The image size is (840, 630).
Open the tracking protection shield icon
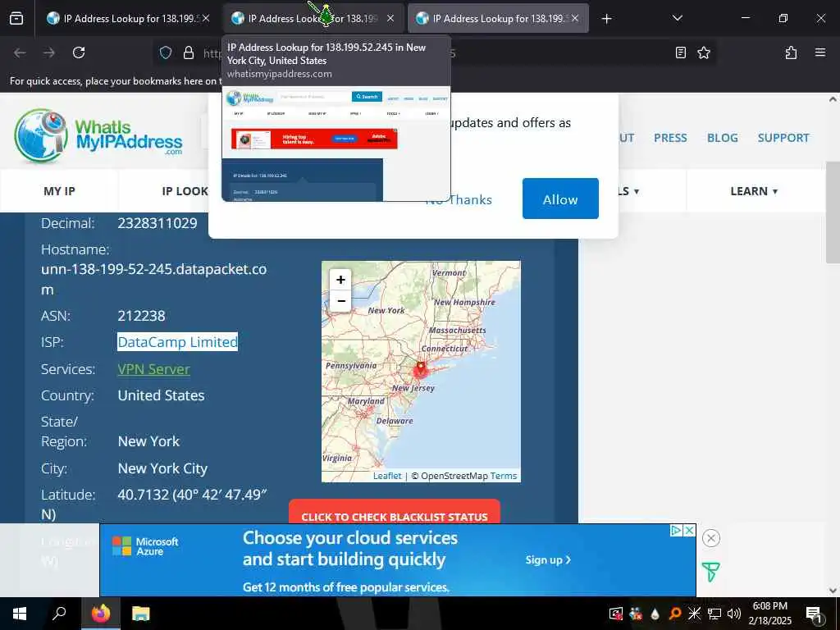(166, 52)
